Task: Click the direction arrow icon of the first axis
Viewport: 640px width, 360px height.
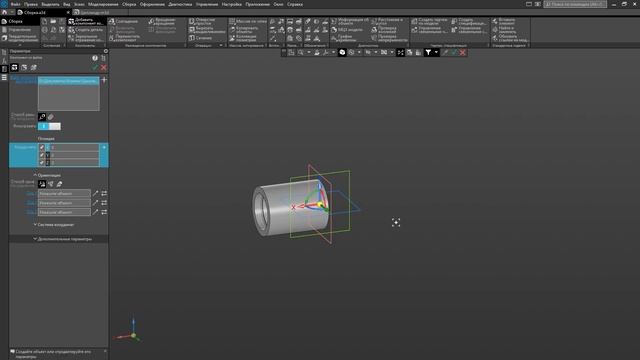Action: [x=96, y=193]
